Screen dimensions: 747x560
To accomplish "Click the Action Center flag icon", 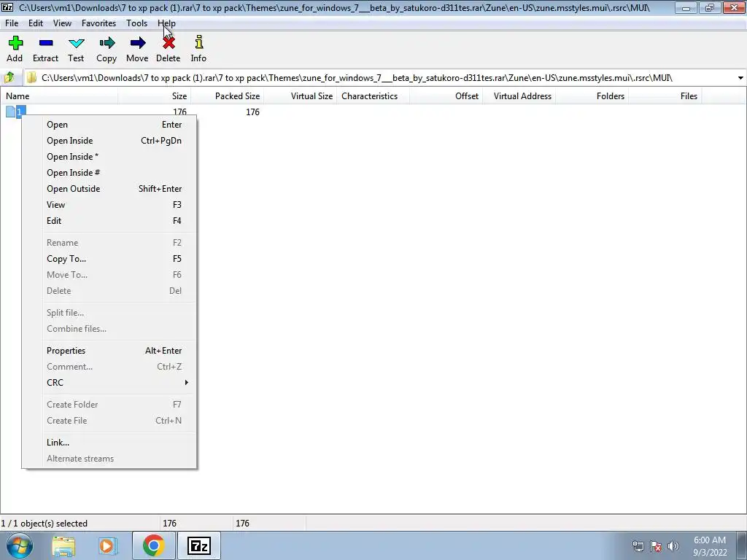I will 656,546.
